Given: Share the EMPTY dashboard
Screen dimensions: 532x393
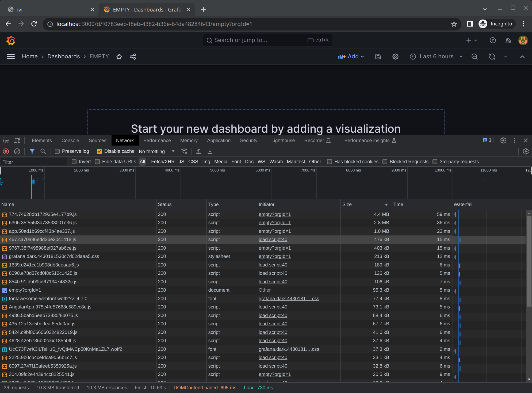Looking at the screenshot, I should pyautogui.click(x=133, y=56).
